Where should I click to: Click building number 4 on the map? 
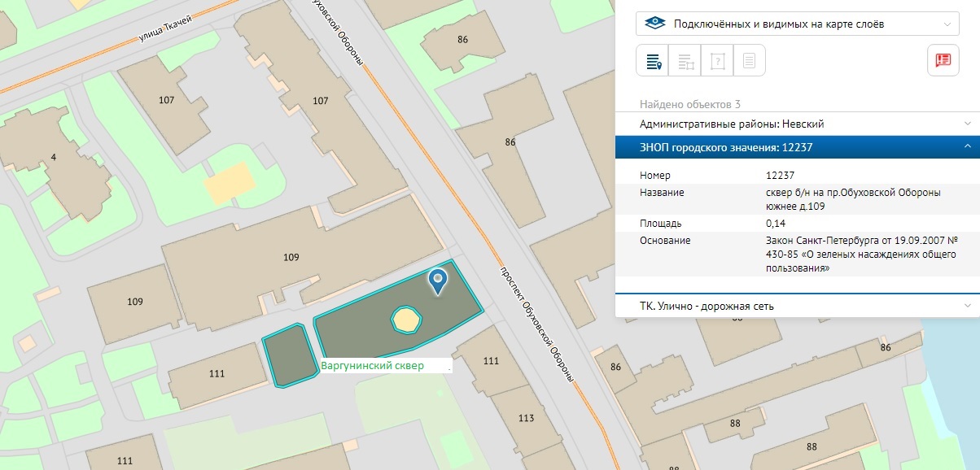[x=53, y=156]
